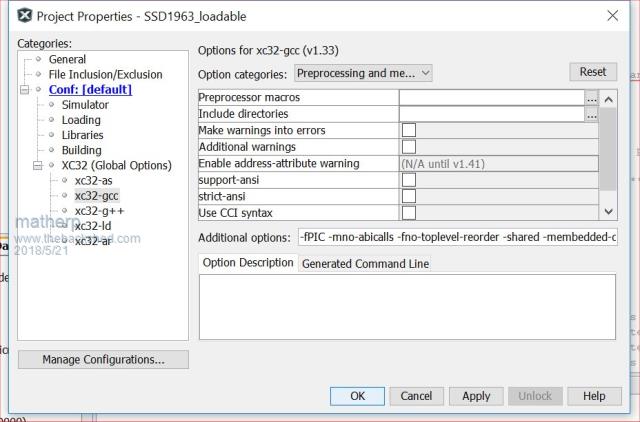Collapse the Conf: [default] tree node
This screenshot has height=422, width=640.
pos(24,89)
